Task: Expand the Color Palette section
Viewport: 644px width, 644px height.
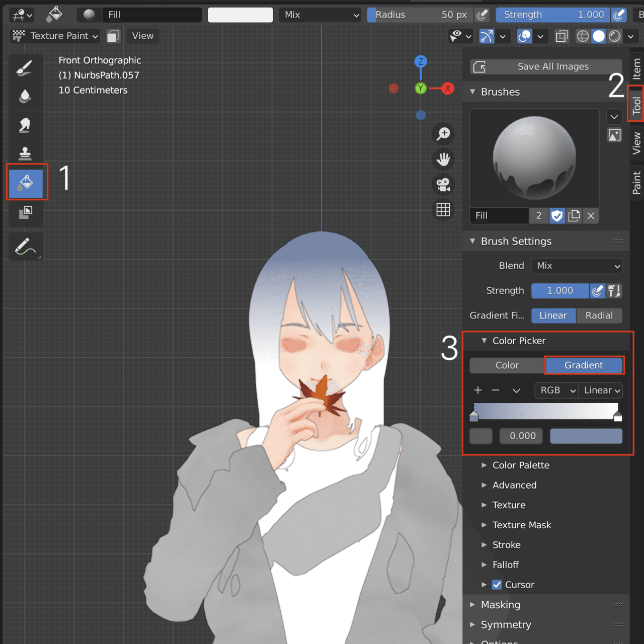Action: (x=521, y=465)
